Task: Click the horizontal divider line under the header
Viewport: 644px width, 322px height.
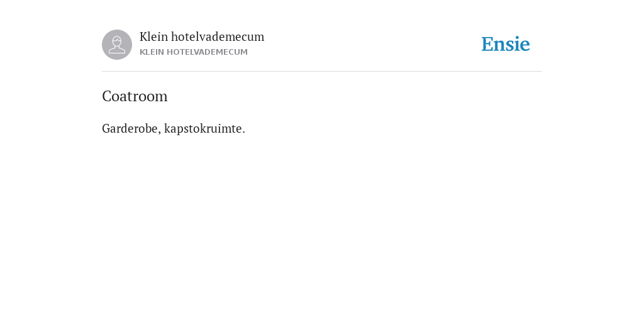Action: tap(322, 72)
